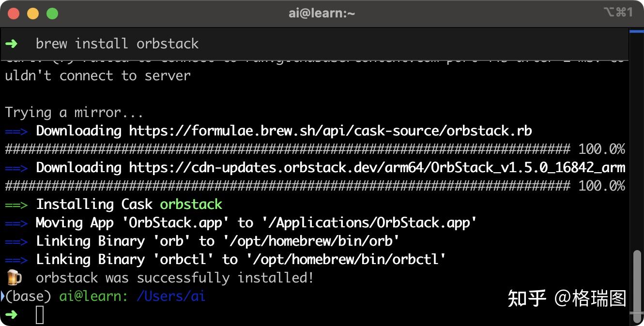Viewport: 644px width, 326px height.
Task: Click the green ==> arrow before Installing Cask
Action: pos(16,204)
